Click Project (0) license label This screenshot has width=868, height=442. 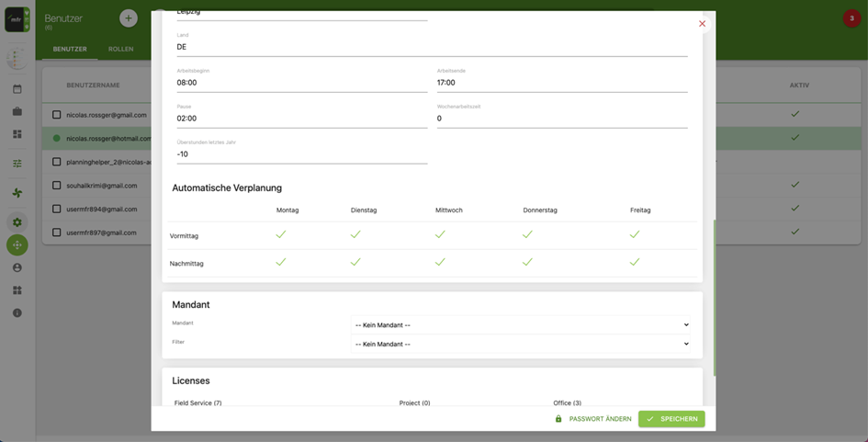pos(414,402)
